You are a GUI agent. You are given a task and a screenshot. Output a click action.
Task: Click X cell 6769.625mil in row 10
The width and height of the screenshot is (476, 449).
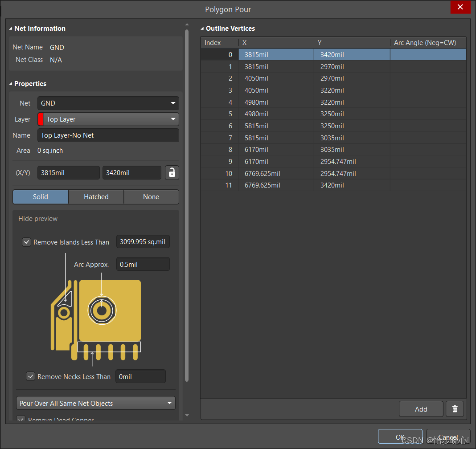(x=276, y=174)
